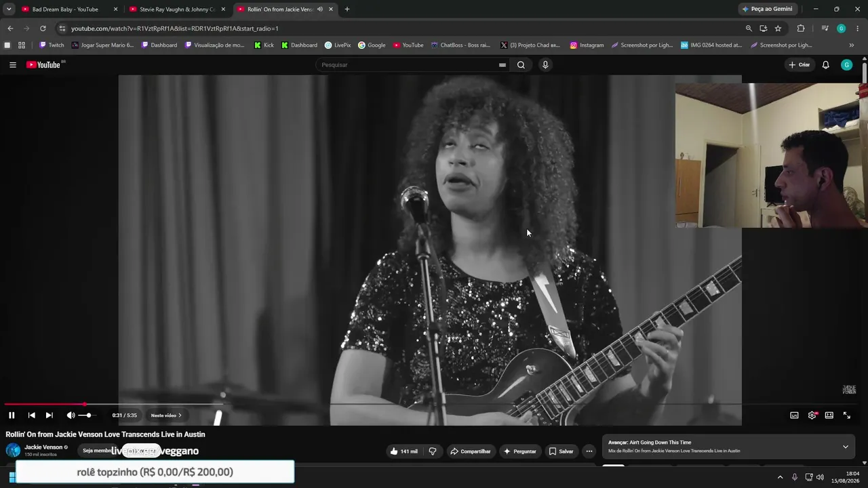Screen dimensions: 868x488
Task: Switch the player to theater mode
Action: pos(829,415)
